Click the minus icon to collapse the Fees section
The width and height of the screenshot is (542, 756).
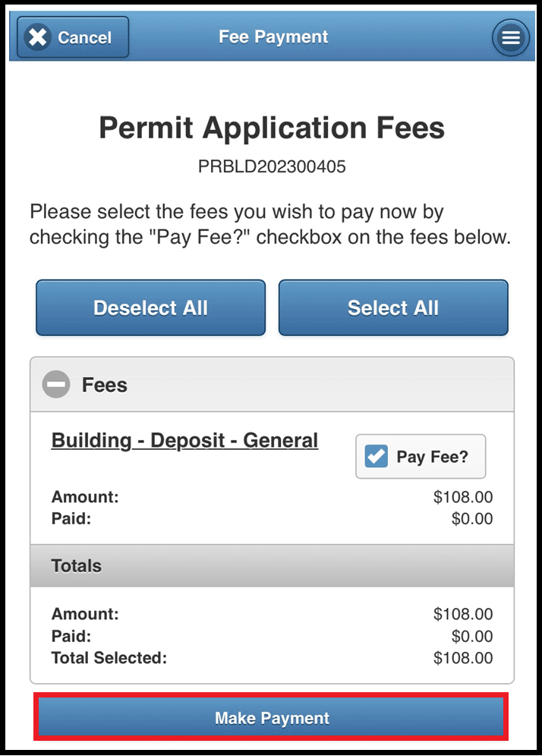click(55, 384)
